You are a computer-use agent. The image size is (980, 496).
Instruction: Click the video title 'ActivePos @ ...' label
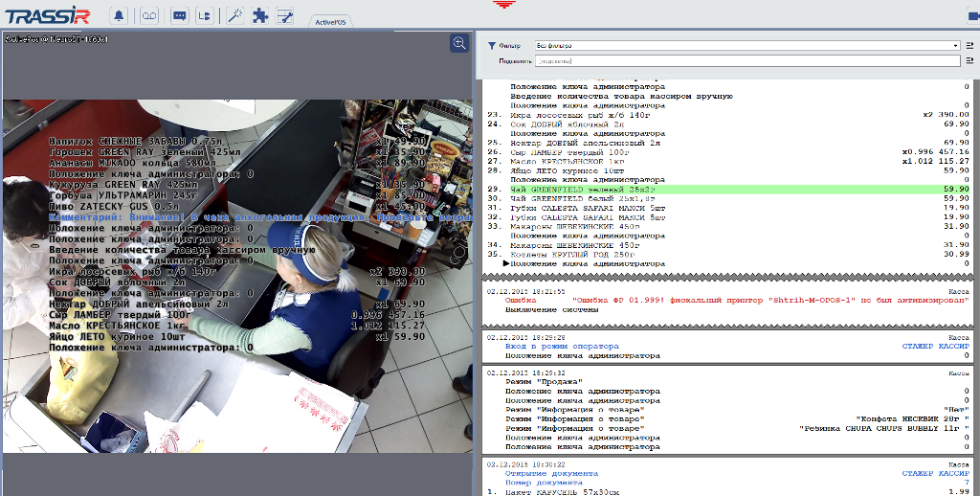[x=56, y=39]
